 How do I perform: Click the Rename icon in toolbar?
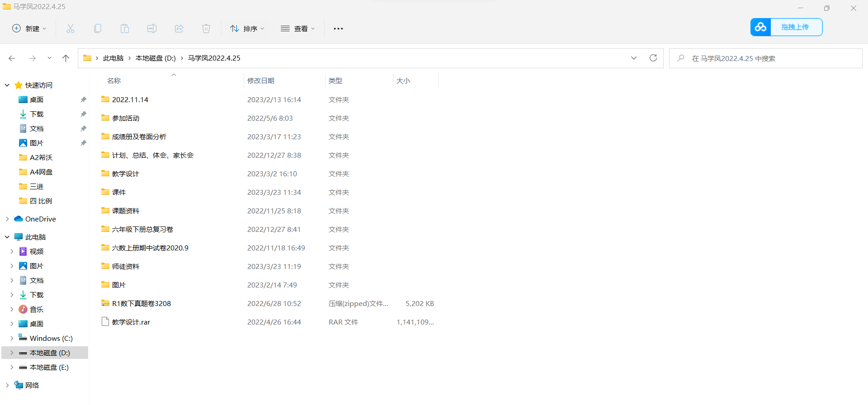tap(152, 28)
